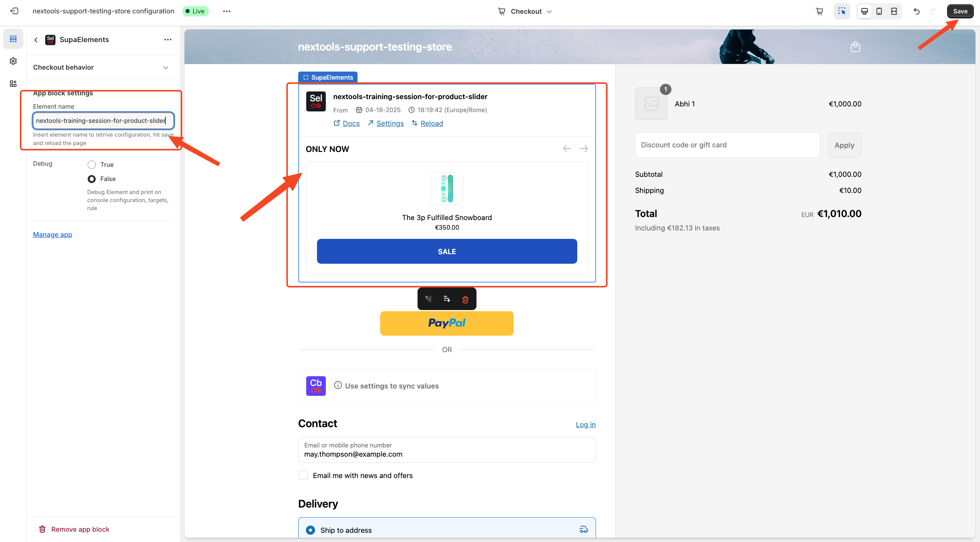Click the Log in link
Viewport: 980px width, 542px height.
tap(586, 424)
